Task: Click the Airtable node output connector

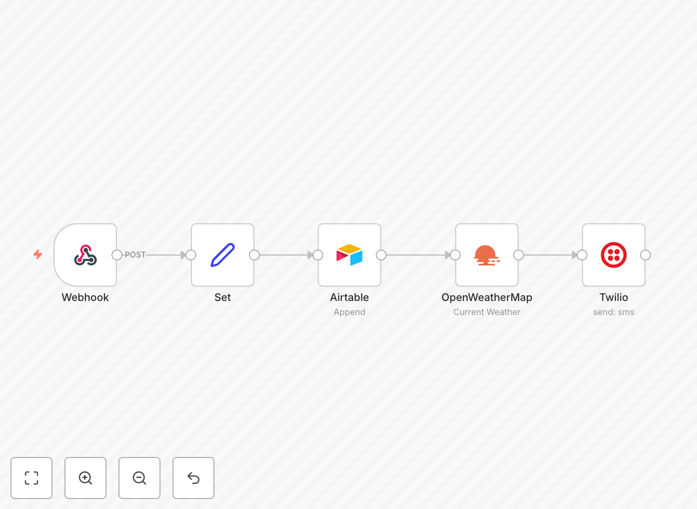Action: click(381, 255)
